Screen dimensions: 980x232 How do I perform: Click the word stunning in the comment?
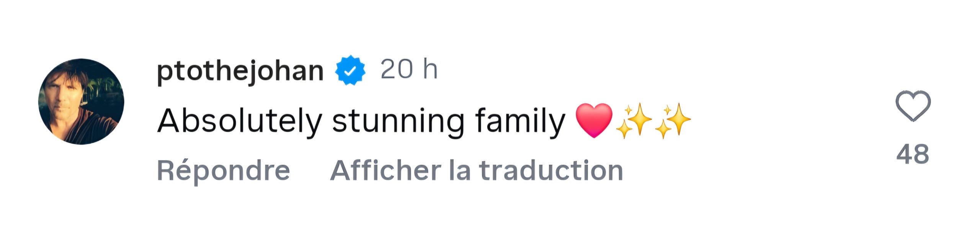[398, 122]
